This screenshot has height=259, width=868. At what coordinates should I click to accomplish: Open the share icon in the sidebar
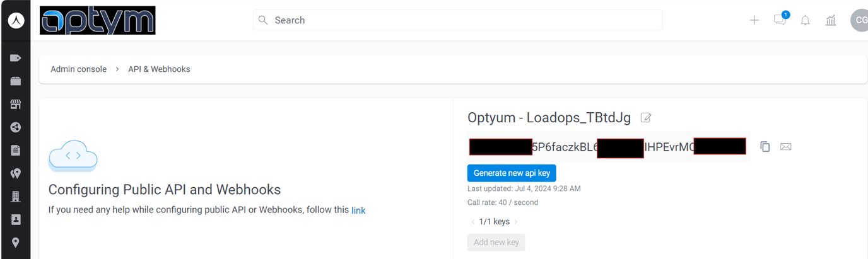tap(16, 127)
